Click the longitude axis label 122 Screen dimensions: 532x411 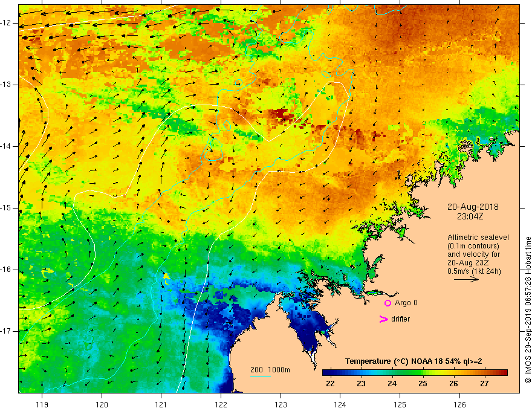pos(221,404)
